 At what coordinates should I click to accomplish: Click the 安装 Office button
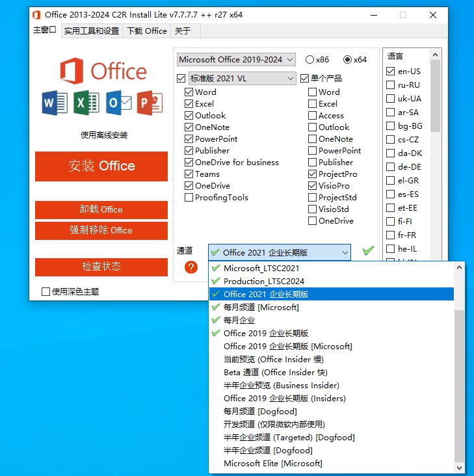pos(101,166)
